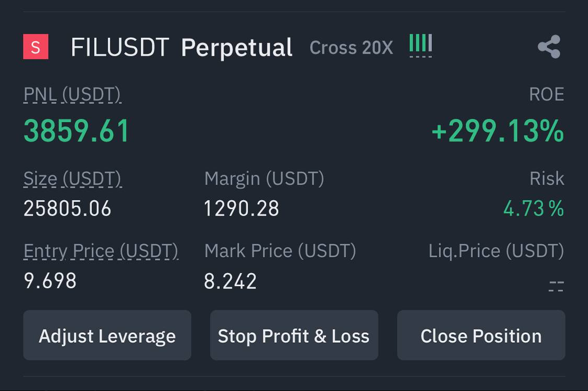Tap the underlined Size (USDT) label
The image size is (588, 391).
(x=72, y=179)
